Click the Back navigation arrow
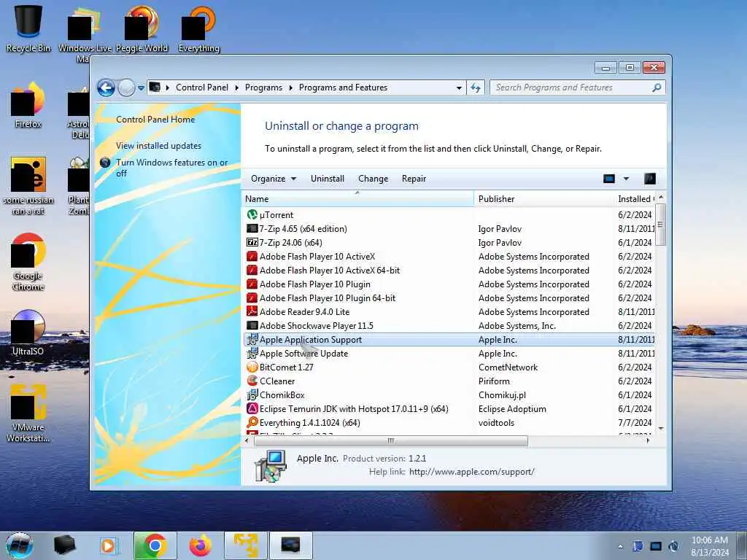 (106, 87)
